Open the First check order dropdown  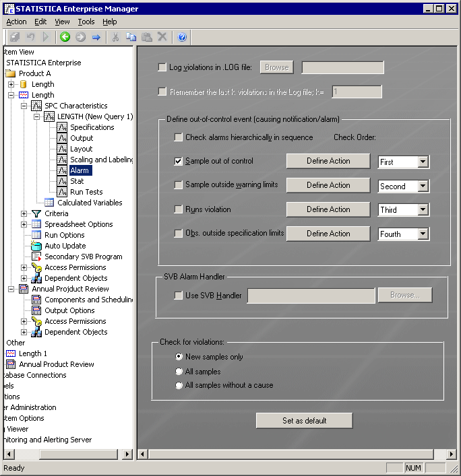[423, 162]
